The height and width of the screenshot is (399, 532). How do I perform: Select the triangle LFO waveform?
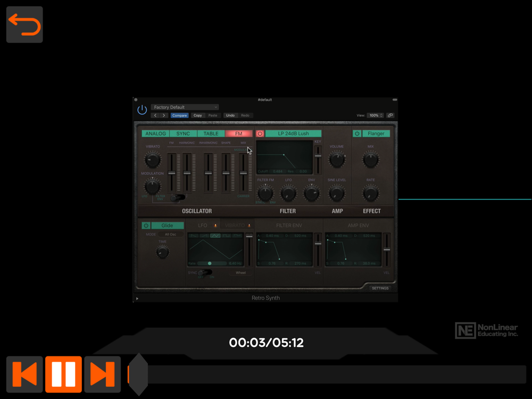click(215, 236)
